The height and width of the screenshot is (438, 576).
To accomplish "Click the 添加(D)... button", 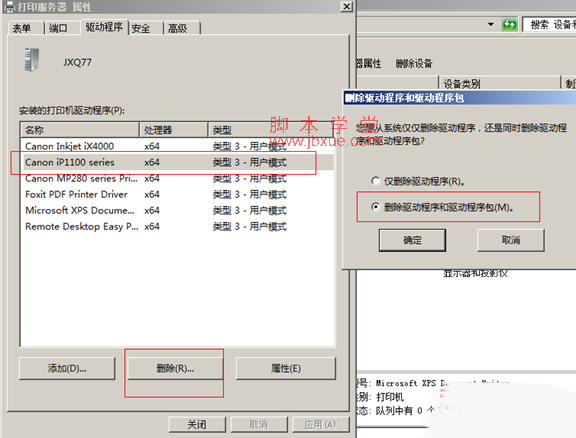I will [x=67, y=368].
